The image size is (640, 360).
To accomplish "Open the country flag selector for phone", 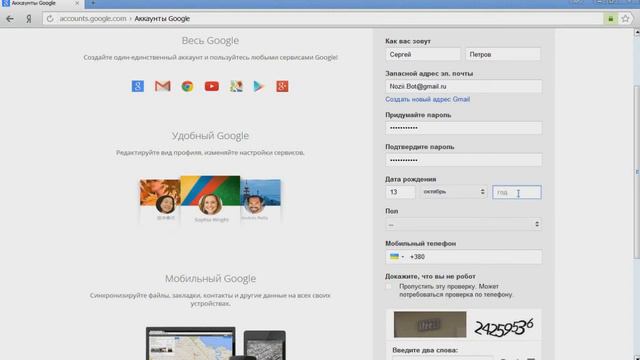I will (x=396, y=257).
